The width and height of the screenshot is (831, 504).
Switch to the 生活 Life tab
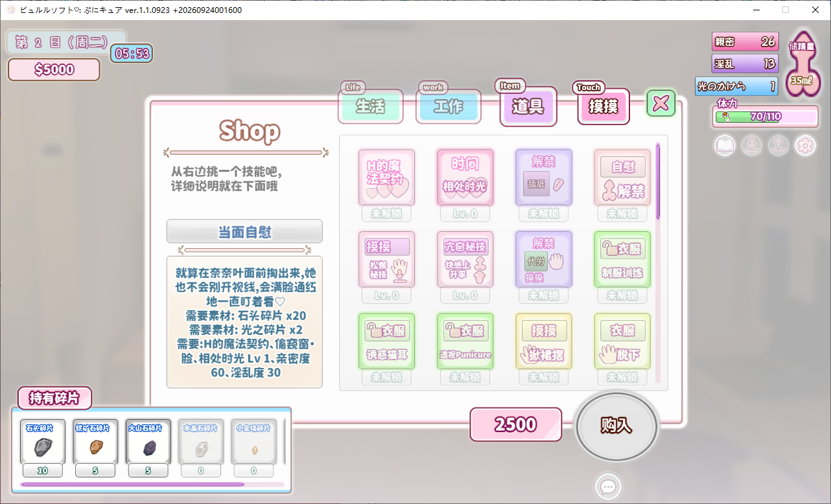(371, 106)
